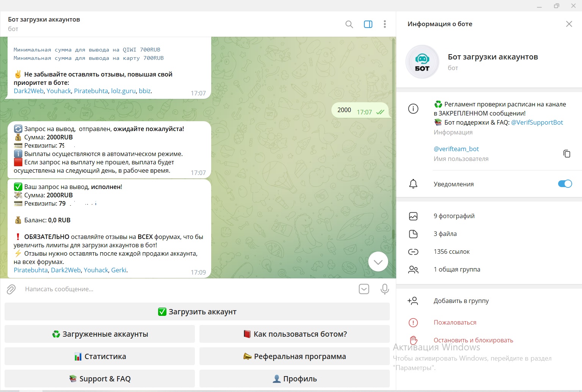Open the @VerifSupportBot link
Image resolution: width=582 pixels, height=392 pixels.
tap(537, 122)
